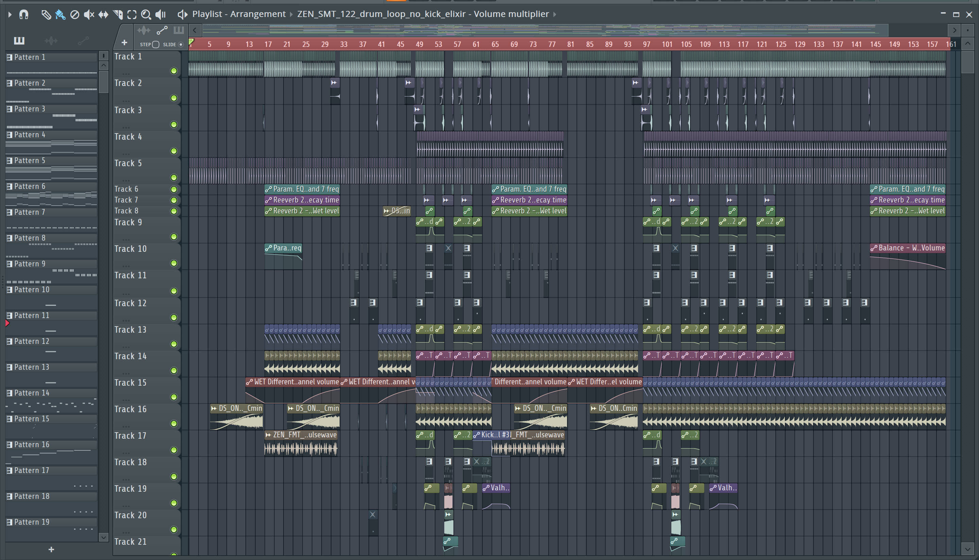Jump to bar 49 on the timeline
Viewport: 979px width, 560px height.
419,44
